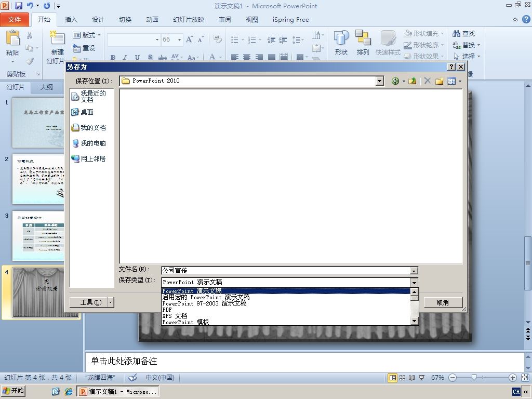
Task: Open the File tab
Action: click(15, 20)
